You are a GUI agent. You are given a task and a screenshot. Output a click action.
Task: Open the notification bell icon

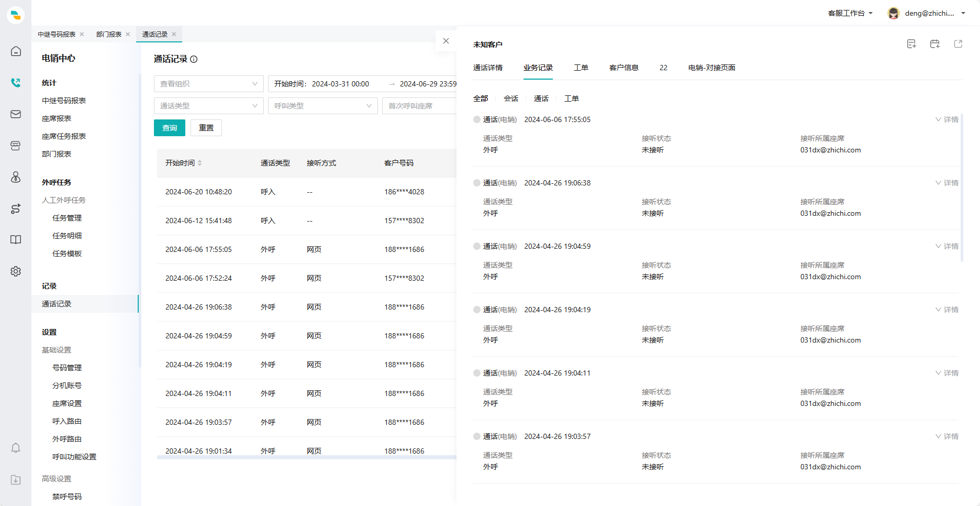point(16,448)
